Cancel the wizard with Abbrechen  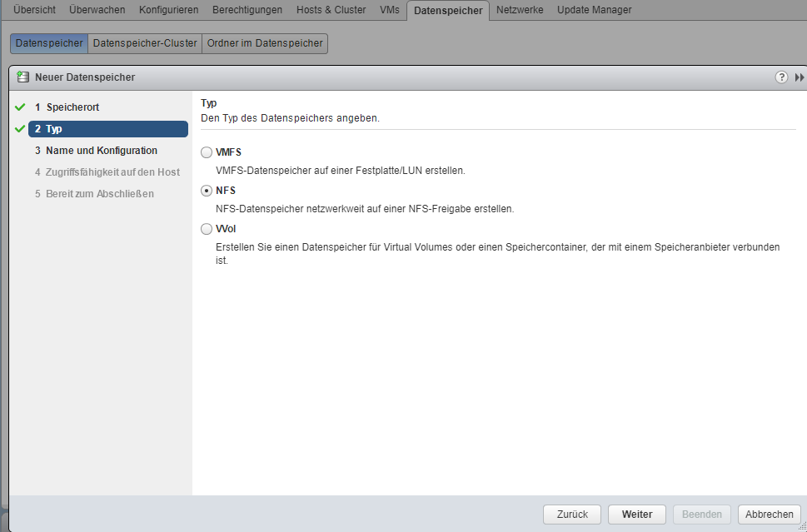coord(769,515)
